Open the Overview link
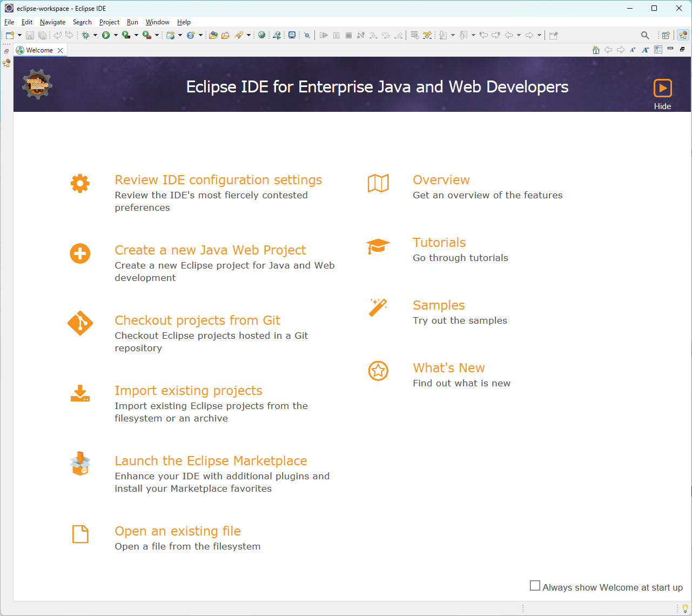The width and height of the screenshot is (692, 616). point(441,180)
